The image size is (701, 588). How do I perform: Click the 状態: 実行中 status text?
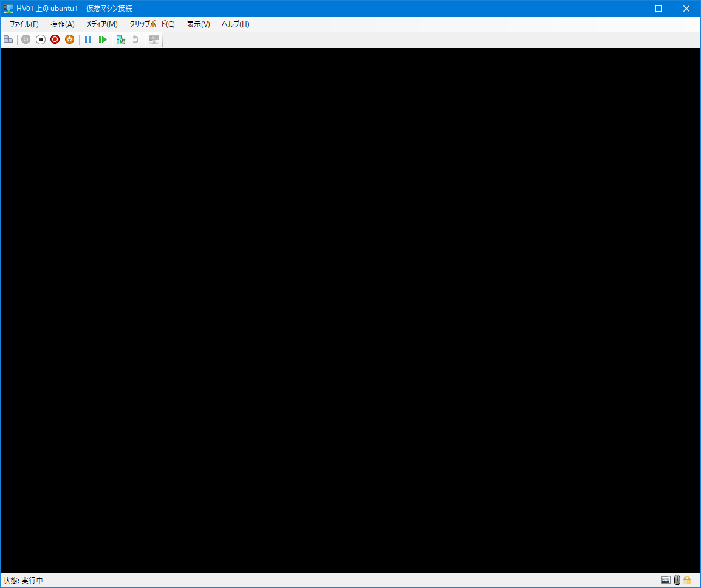click(22, 580)
